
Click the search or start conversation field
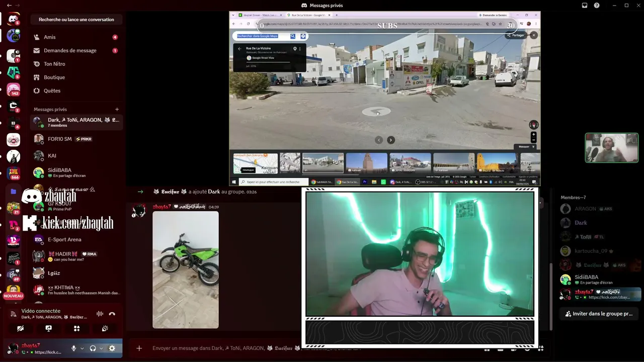76,20
